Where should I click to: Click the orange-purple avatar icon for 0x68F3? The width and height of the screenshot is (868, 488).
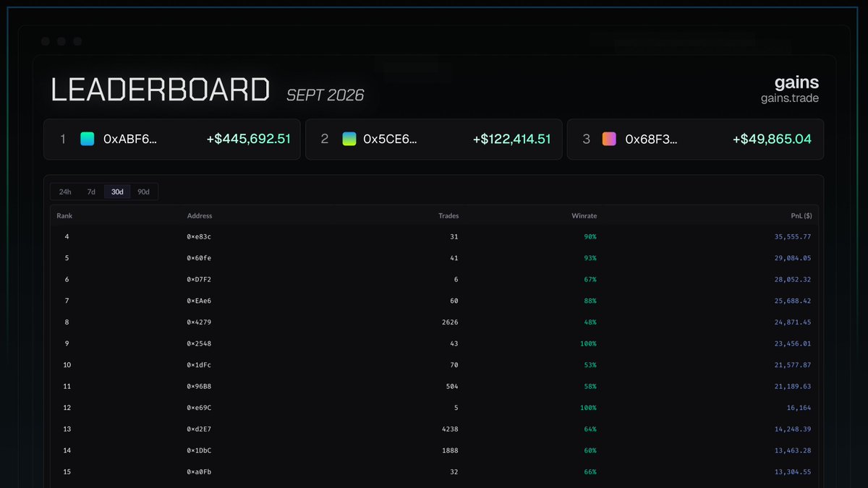click(609, 139)
